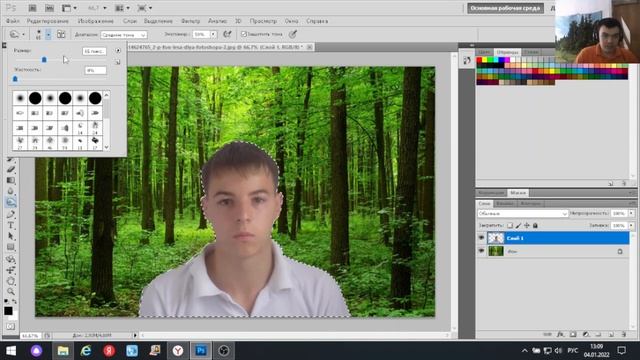The width and height of the screenshot is (640, 360).
Task: Close the open document tab
Action: (x=309, y=47)
